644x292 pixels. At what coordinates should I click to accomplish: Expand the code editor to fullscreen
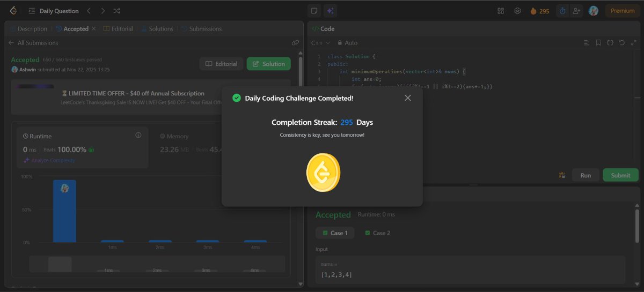point(634,43)
